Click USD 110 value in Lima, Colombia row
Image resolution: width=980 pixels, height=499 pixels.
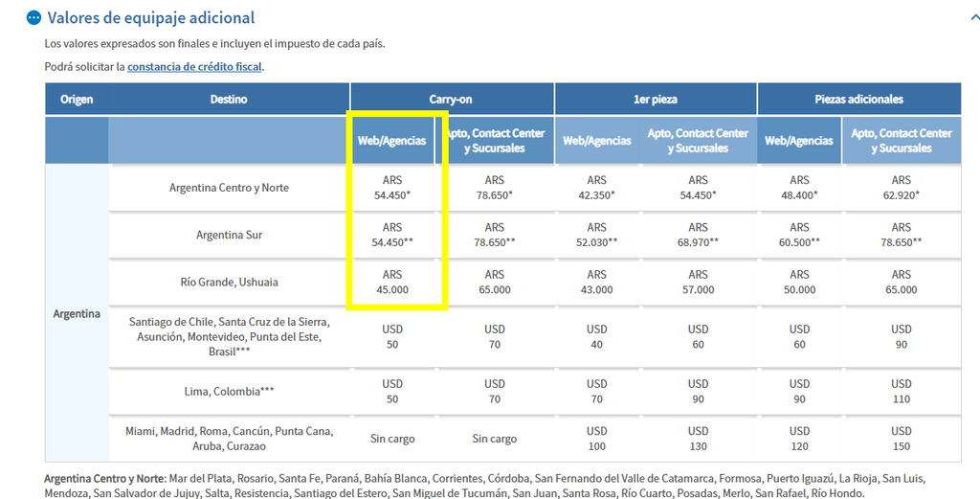tap(902, 392)
